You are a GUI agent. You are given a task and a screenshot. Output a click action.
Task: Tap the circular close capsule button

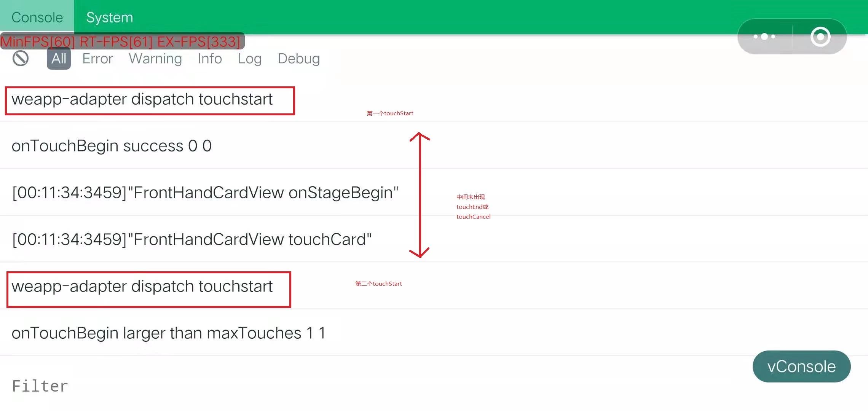tap(820, 37)
